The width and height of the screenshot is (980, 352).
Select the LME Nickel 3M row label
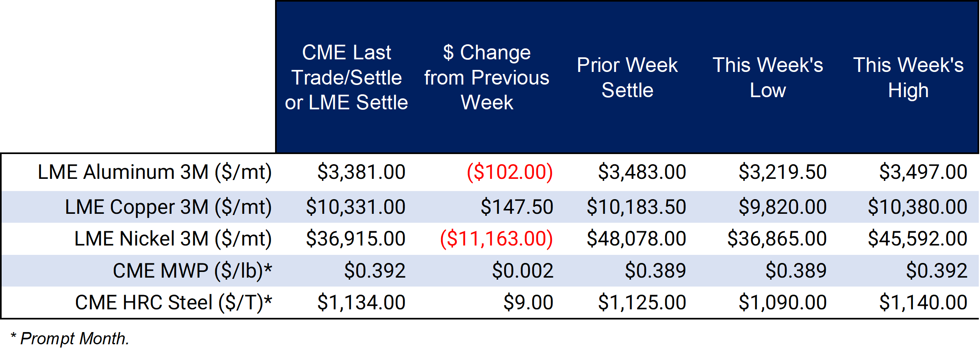coord(173,239)
